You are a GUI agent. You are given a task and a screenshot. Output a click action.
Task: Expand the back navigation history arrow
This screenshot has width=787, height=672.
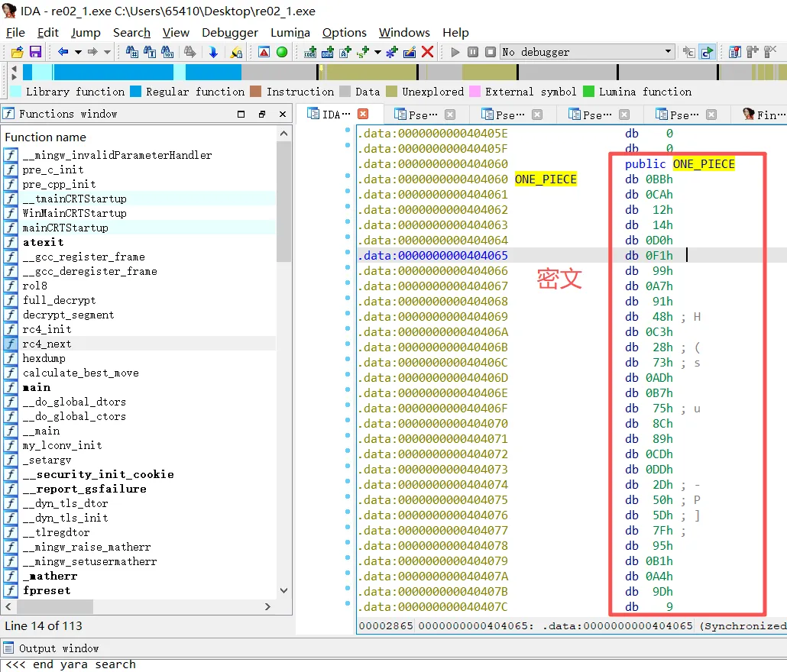click(x=78, y=52)
